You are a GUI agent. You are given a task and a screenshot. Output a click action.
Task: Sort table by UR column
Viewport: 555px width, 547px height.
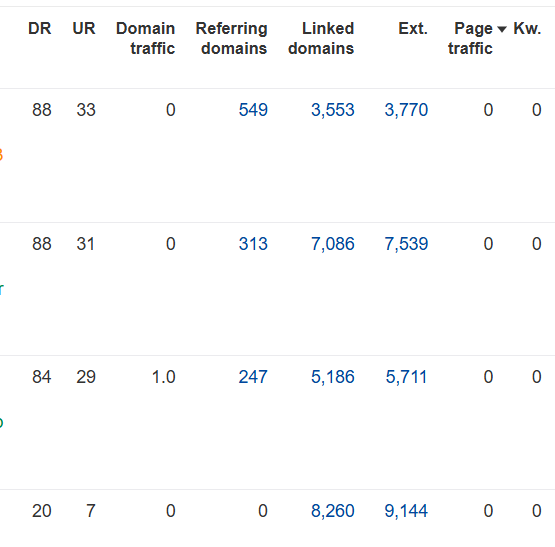[x=84, y=28]
